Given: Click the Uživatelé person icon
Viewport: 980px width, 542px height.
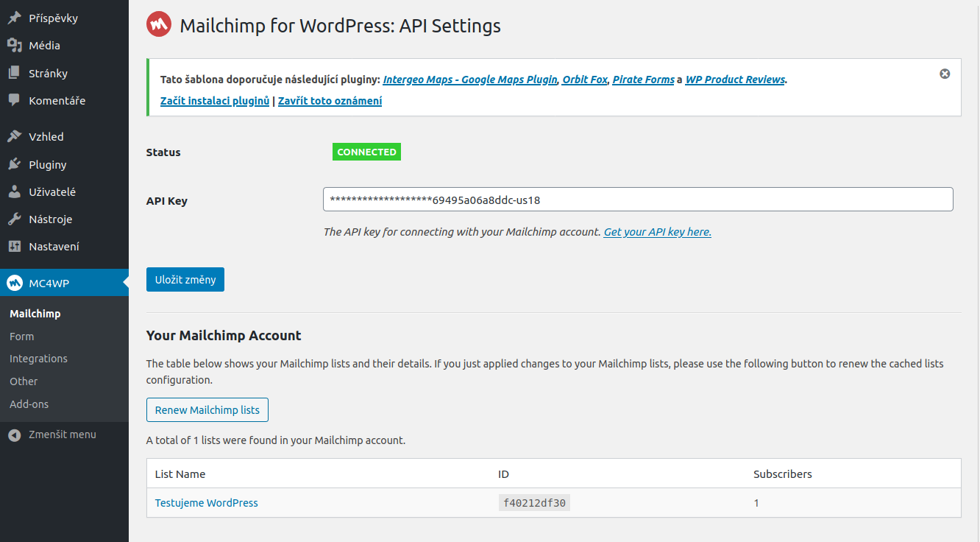Looking at the screenshot, I should click(15, 191).
